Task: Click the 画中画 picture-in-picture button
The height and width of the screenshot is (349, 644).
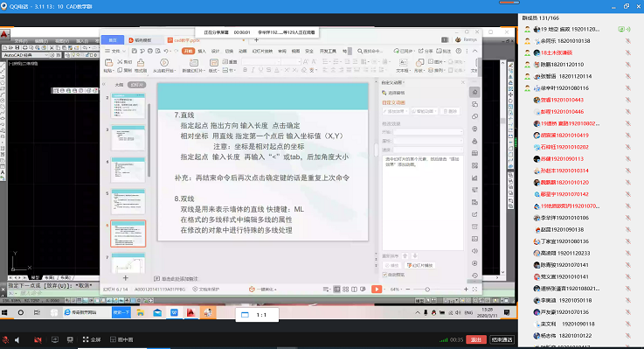Action: click(121, 339)
